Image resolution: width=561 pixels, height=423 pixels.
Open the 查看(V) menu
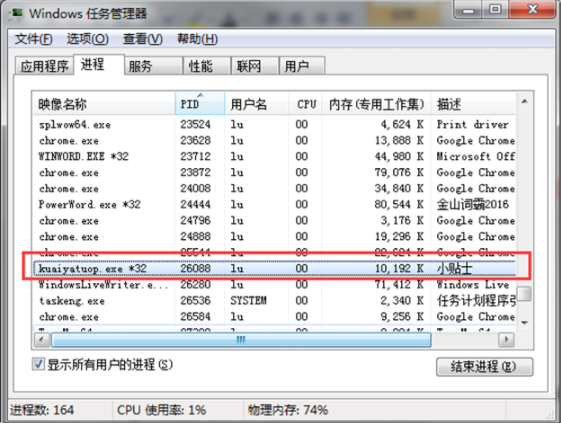click(x=143, y=39)
